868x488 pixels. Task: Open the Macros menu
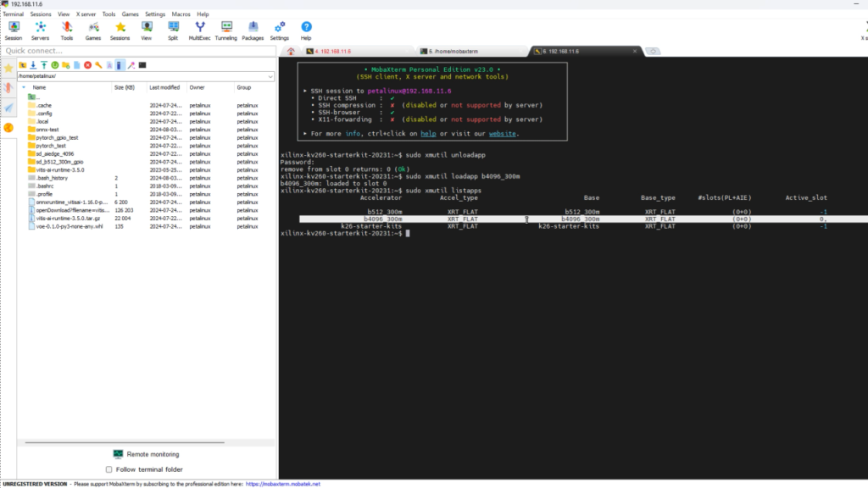coord(181,14)
